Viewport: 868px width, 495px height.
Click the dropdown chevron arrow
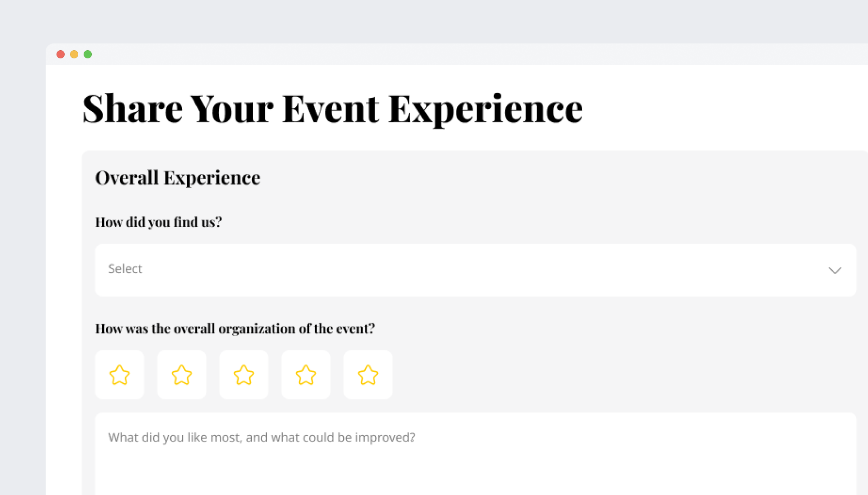pos(835,271)
